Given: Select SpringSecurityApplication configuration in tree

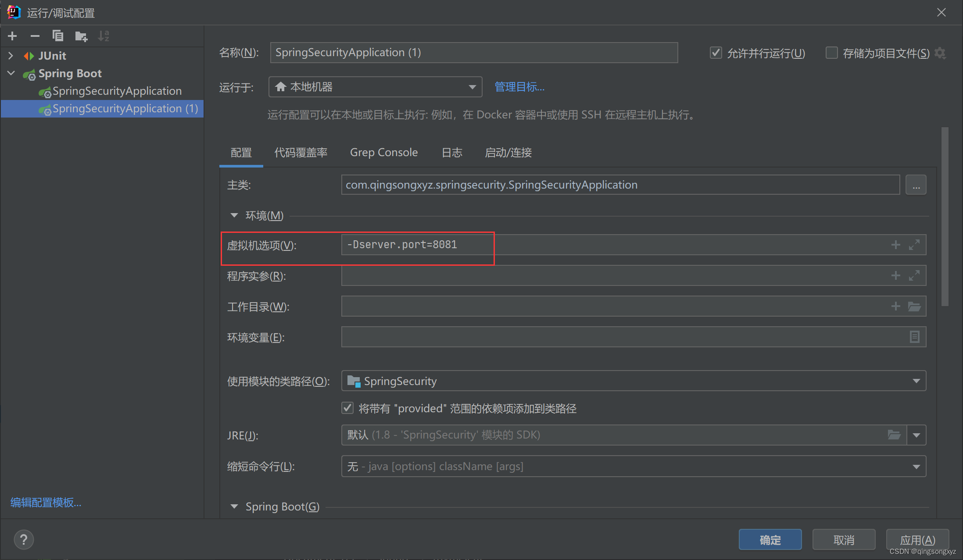Looking at the screenshot, I should coord(102,91).
